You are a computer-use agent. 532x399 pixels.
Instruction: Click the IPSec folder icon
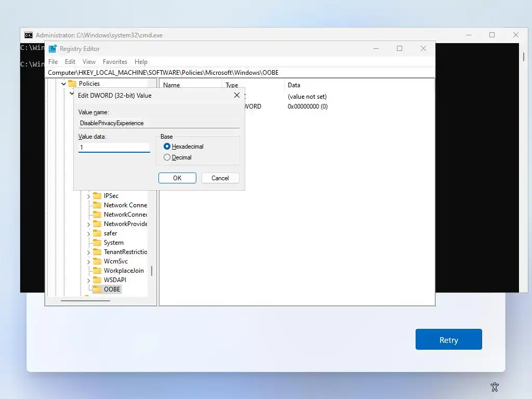[97, 196]
